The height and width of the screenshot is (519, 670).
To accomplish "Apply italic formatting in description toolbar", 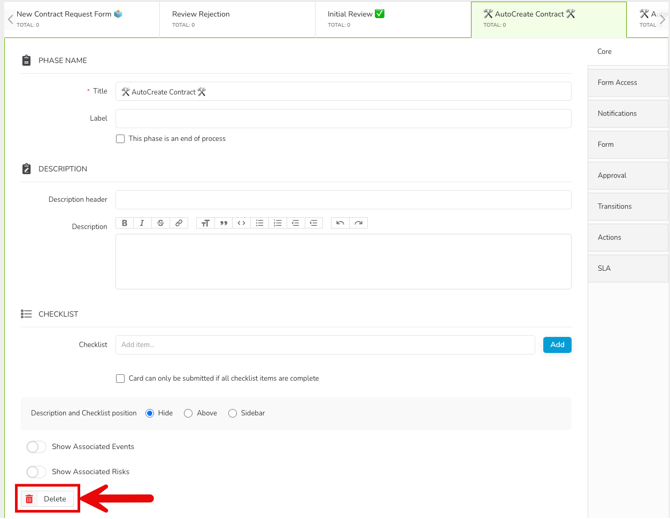I will (x=142, y=223).
